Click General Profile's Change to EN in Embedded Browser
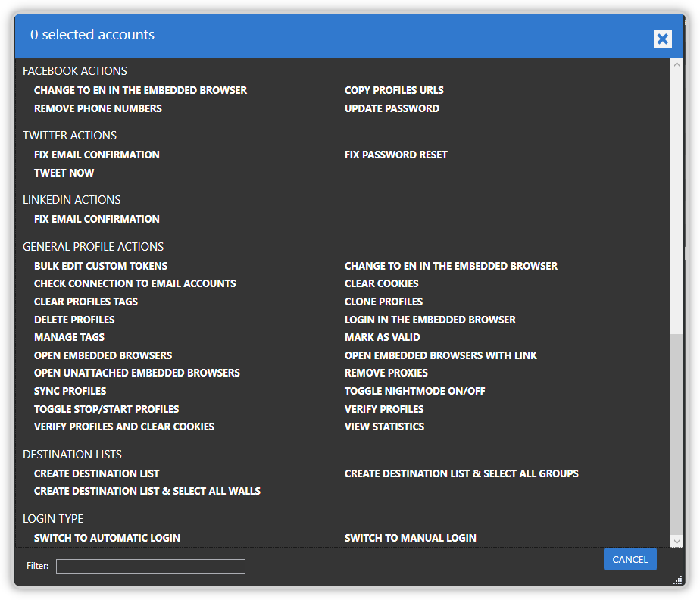This screenshot has width=700, height=600. [451, 266]
